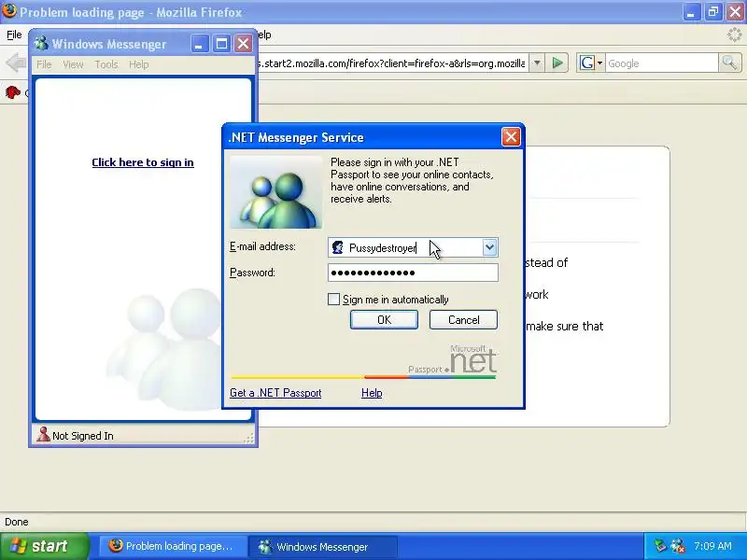The image size is (747, 560).
Task: Click the network connection tray icon
Action: 660,545
